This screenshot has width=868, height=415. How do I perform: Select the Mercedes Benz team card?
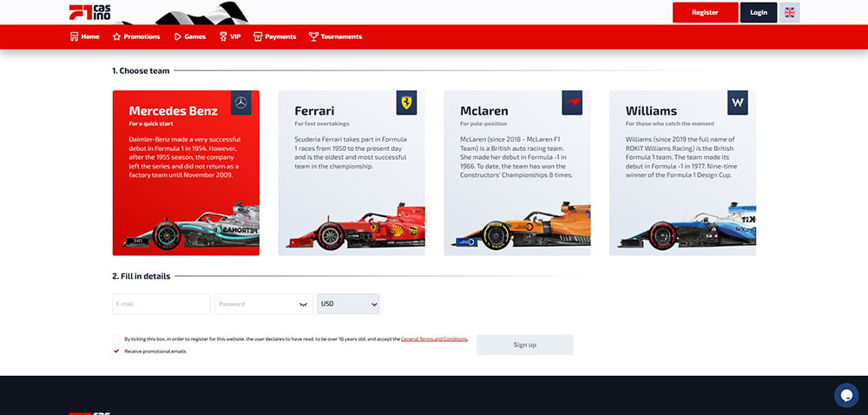(186, 173)
